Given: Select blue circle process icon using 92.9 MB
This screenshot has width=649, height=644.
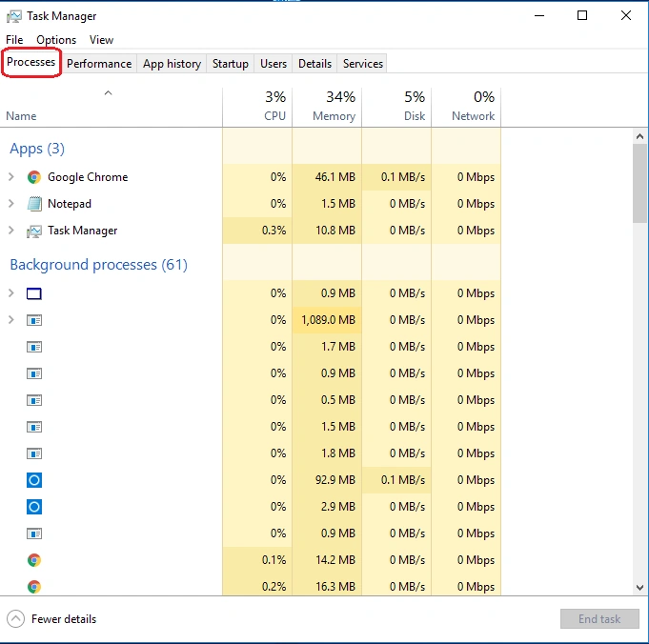Looking at the screenshot, I should point(34,480).
